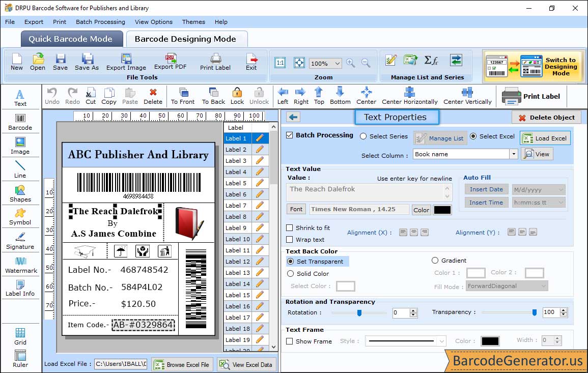This screenshot has height=373, width=588.
Task: Choose the Image tool in sidebar
Action: point(20,146)
